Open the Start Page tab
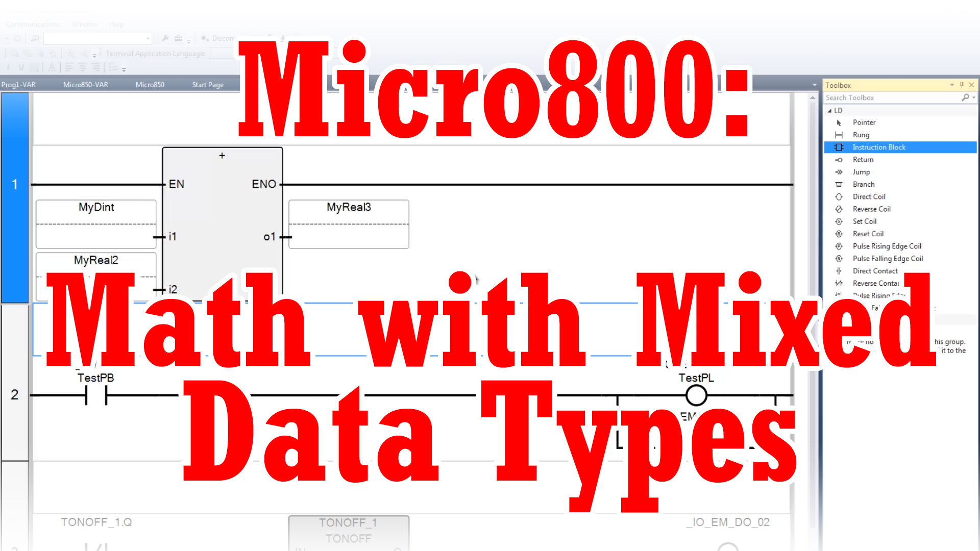The height and width of the screenshot is (551, 980). (x=207, y=84)
